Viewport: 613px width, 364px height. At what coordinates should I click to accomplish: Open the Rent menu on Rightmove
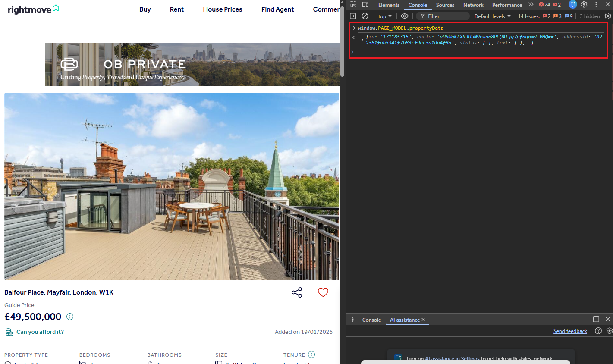pos(177,9)
